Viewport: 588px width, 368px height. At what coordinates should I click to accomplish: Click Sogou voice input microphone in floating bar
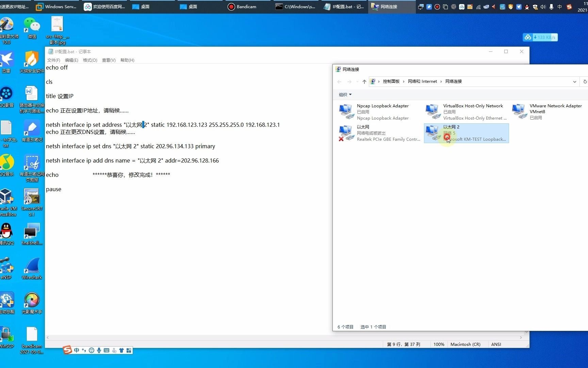(x=99, y=350)
